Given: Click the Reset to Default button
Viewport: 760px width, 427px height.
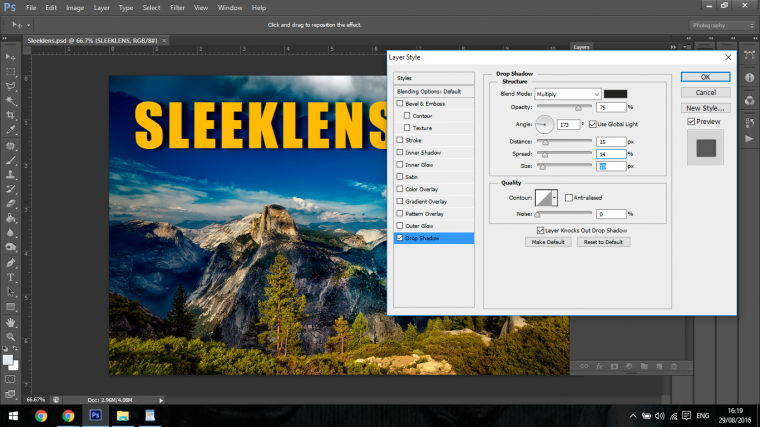Looking at the screenshot, I should coord(603,242).
